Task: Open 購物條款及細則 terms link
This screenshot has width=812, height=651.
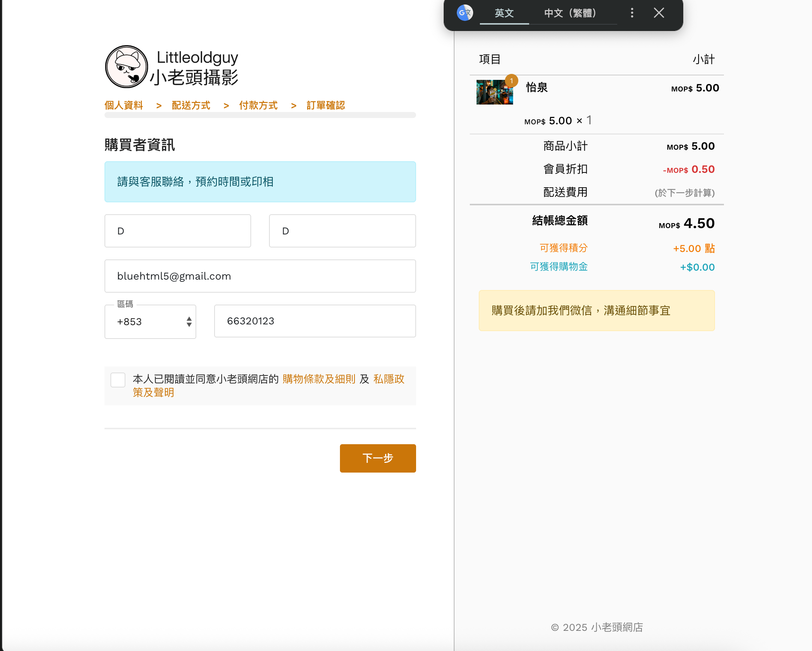Action: point(319,379)
